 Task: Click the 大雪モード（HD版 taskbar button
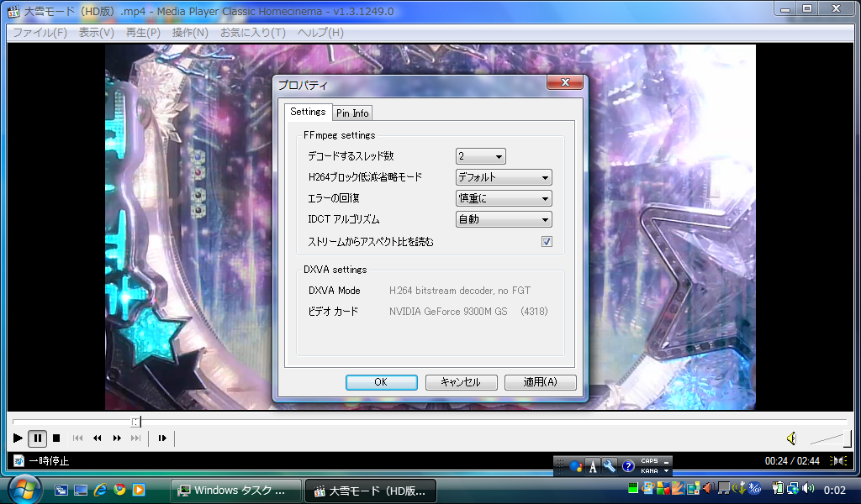[x=371, y=491]
